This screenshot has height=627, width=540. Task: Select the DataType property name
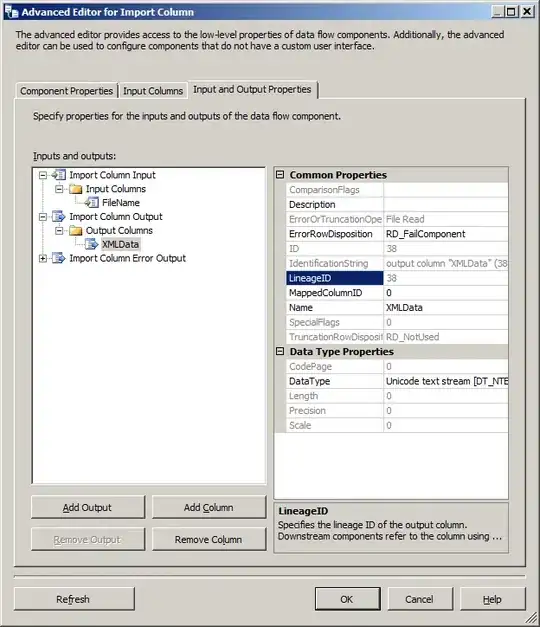click(310, 381)
